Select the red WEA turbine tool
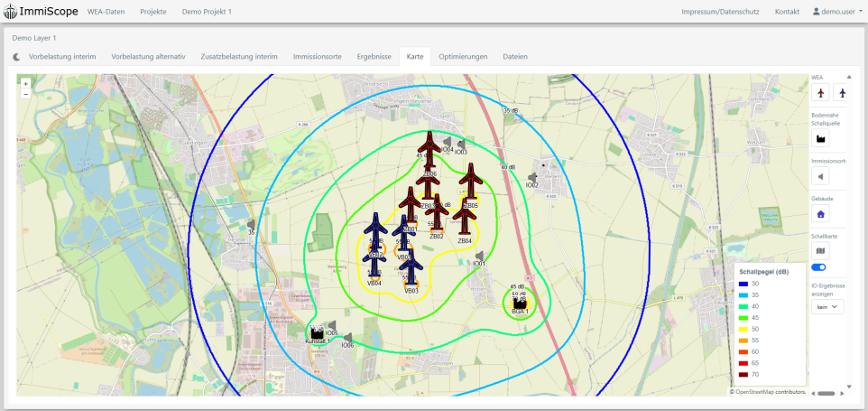 820,92
